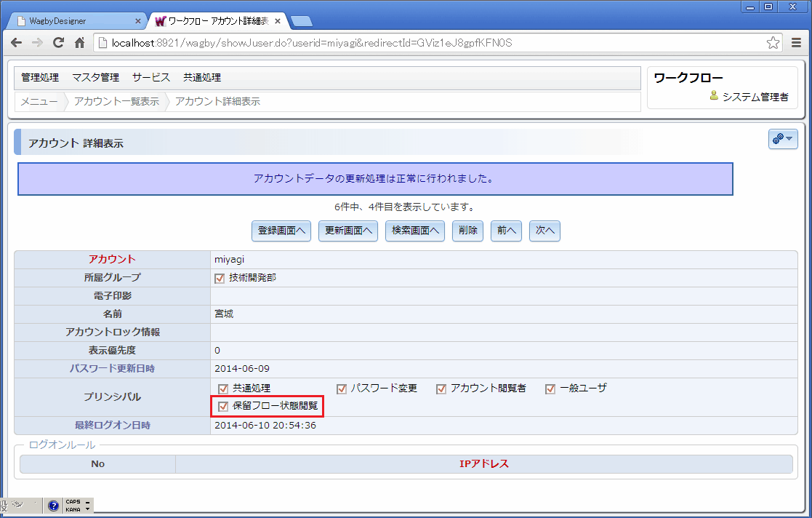Image resolution: width=812 pixels, height=518 pixels.
Task: Click the update success message banner
Action: click(x=375, y=179)
